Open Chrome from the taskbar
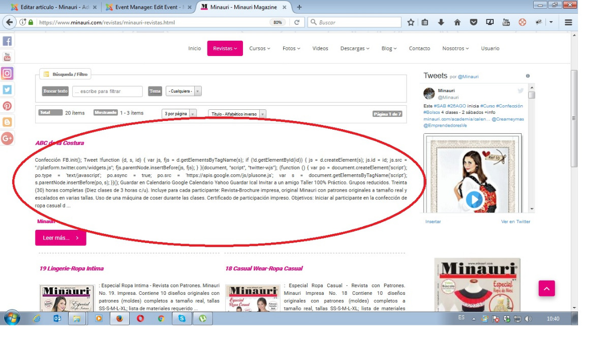This screenshot has height=364, width=610. (x=161, y=319)
